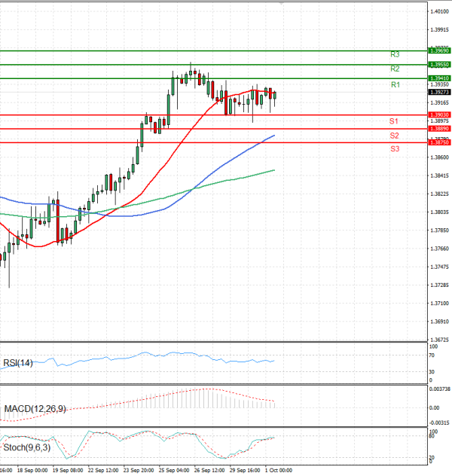Image resolution: width=452 pixels, height=476 pixels.
Task: Click the R3 resistance label
Action: tap(395, 55)
